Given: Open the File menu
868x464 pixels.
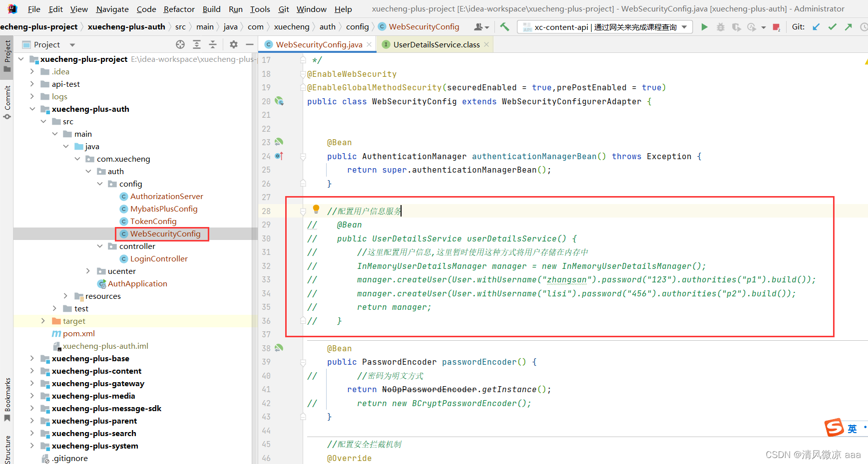Looking at the screenshot, I should click(34, 9).
